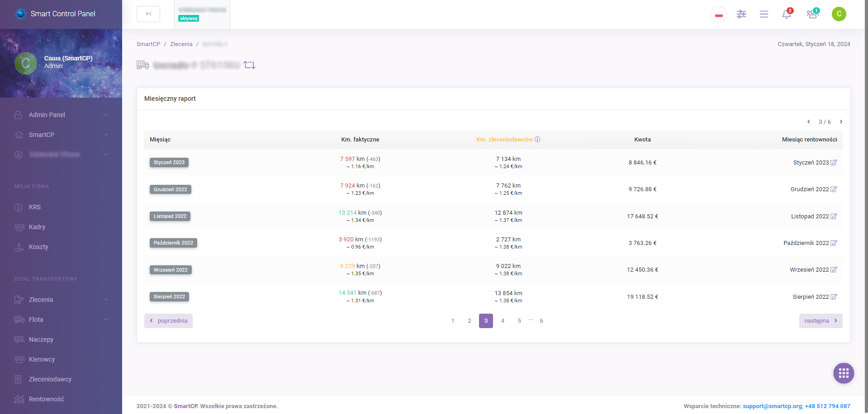Click Zlecenia breadcrumb link
Viewport: 868px width, 414px height.
click(x=181, y=44)
